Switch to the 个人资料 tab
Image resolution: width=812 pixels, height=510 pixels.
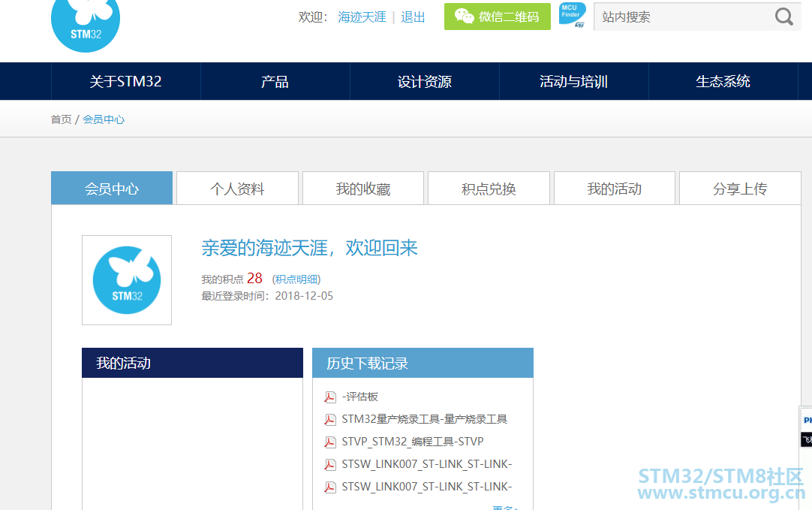point(238,188)
